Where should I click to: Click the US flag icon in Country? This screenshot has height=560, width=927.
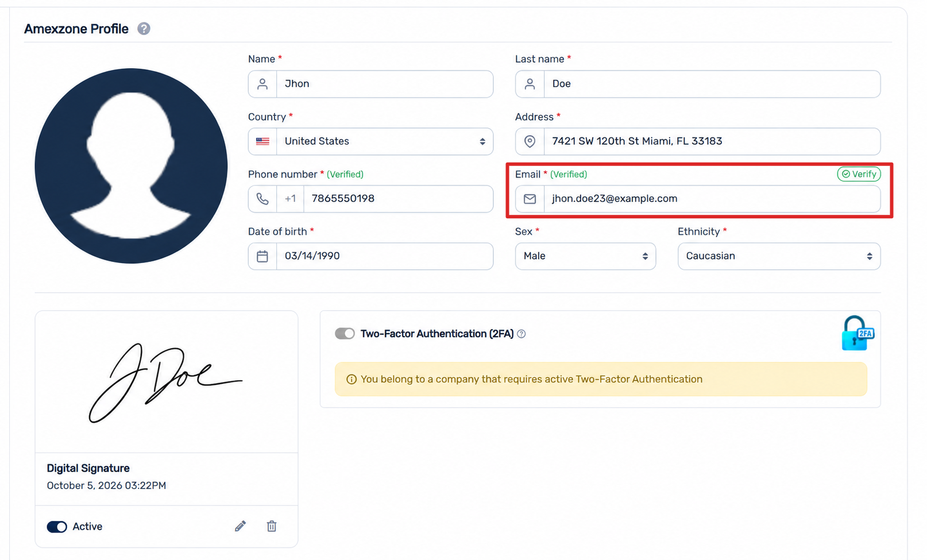[262, 141]
